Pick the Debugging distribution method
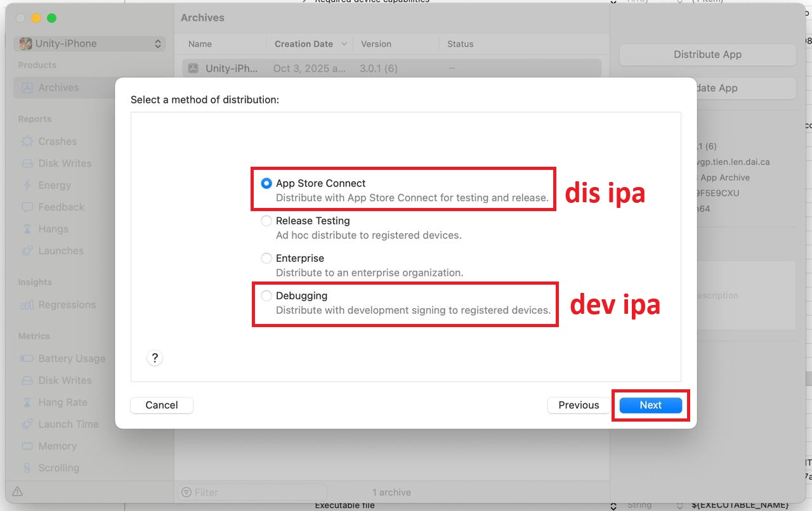Viewport: 812px width, 511px height. tap(266, 296)
